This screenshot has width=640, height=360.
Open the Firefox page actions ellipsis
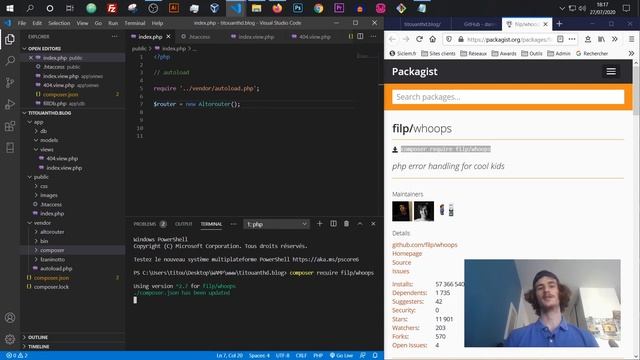(572, 39)
